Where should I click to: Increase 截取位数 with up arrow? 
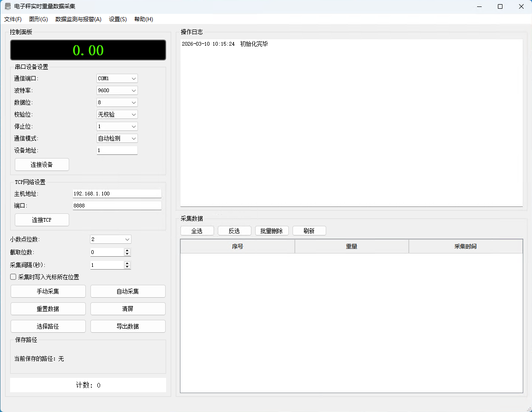(x=127, y=250)
